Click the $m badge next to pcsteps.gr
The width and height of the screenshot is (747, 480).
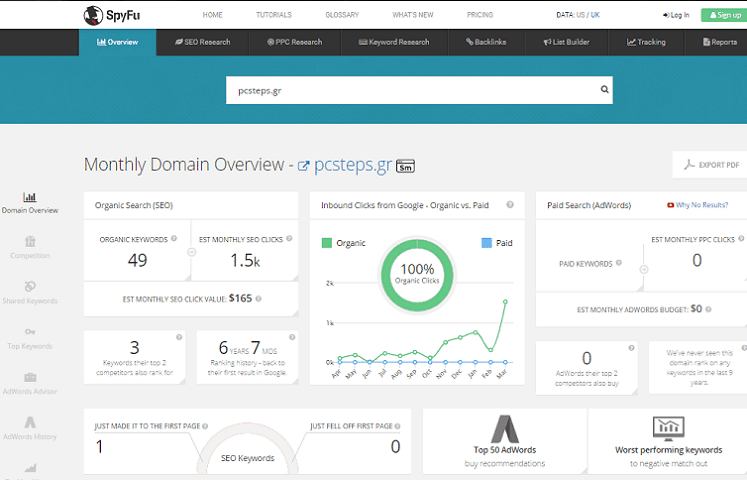click(405, 166)
